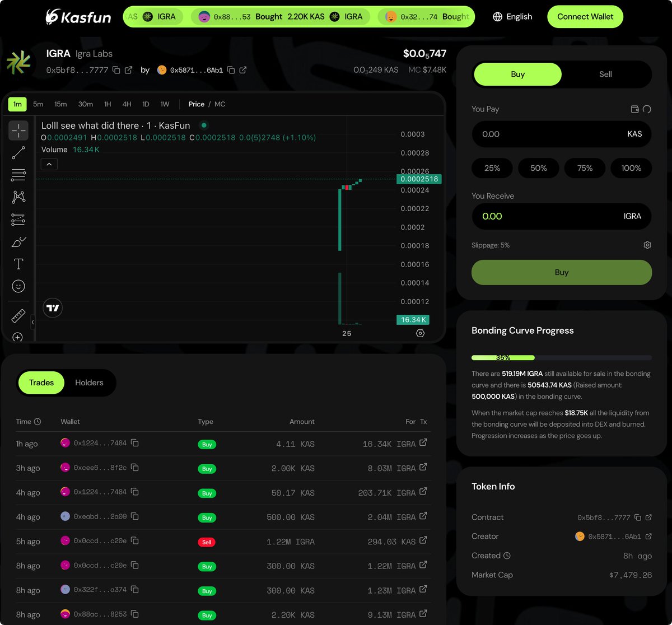Image resolution: width=672 pixels, height=625 pixels.
Task: Click the 0.0002518 current price label
Action: [418, 179]
